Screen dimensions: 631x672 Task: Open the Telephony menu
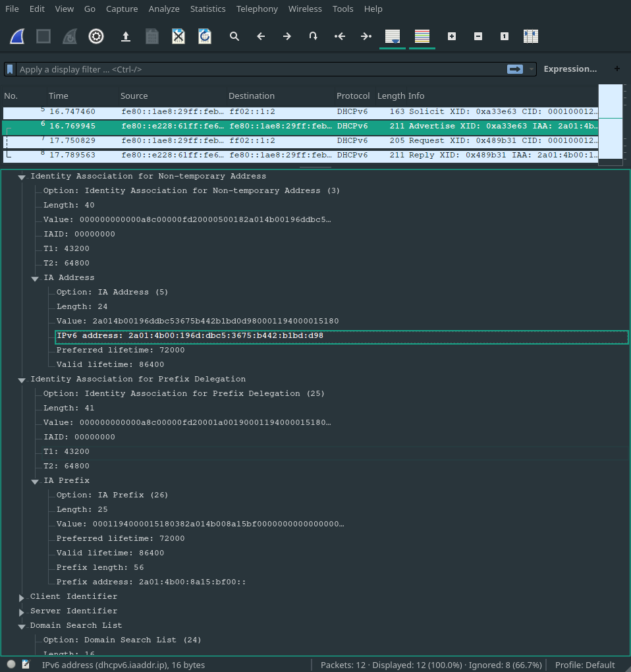tap(257, 9)
